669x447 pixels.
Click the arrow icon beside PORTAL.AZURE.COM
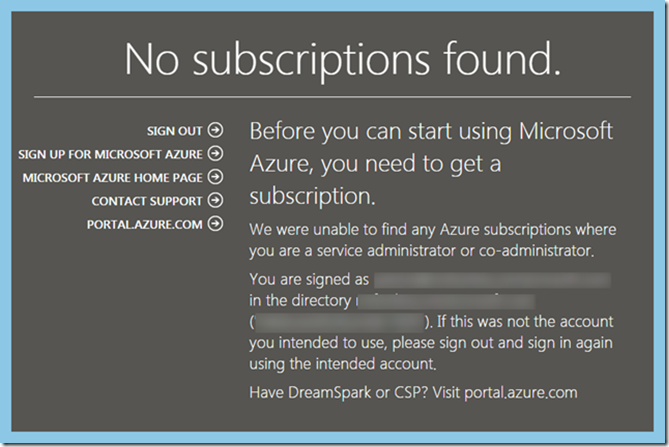click(x=215, y=223)
